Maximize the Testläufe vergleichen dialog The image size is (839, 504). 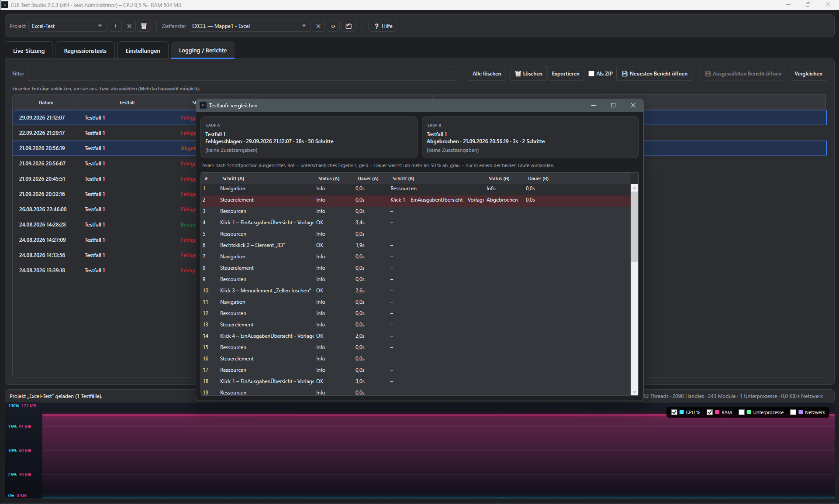pyautogui.click(x=613, y=105)
